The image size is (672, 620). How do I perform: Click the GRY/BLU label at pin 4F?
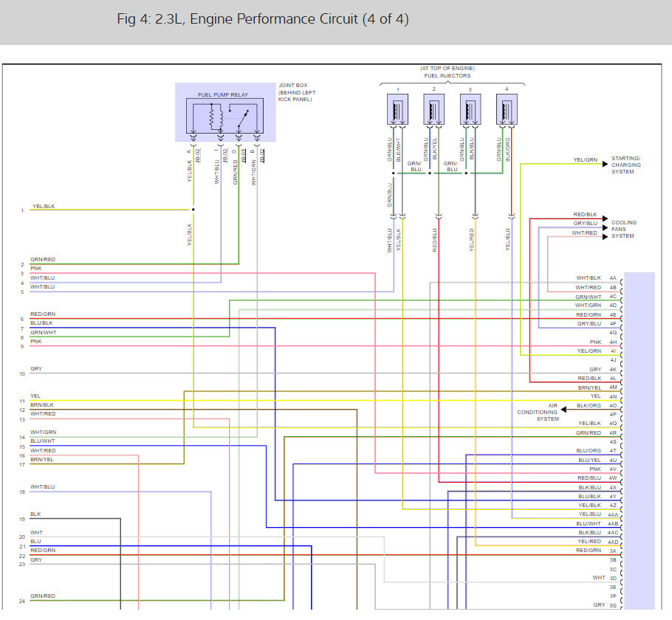point(589,324)
